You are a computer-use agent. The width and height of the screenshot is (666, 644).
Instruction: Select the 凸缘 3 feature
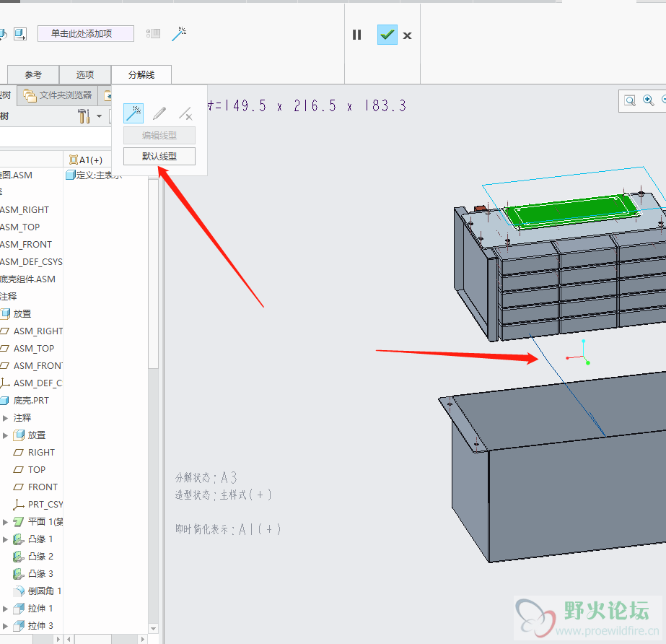(x=40, y=574)
